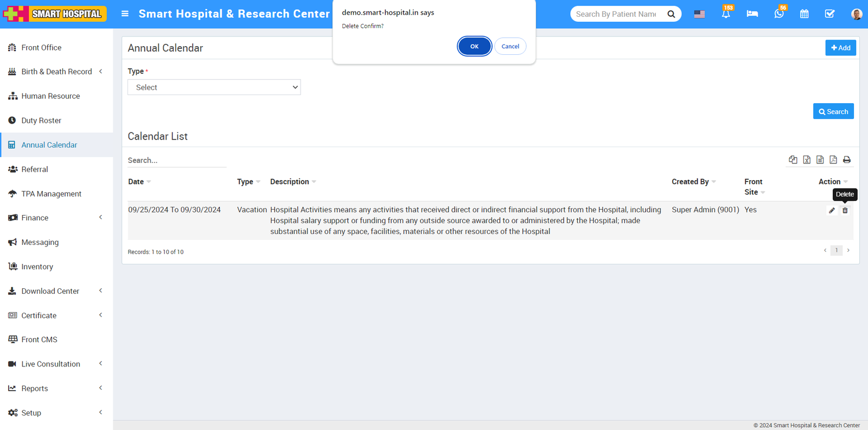Click the Excel export icon

pyautogui.click(x=807, y=160)
